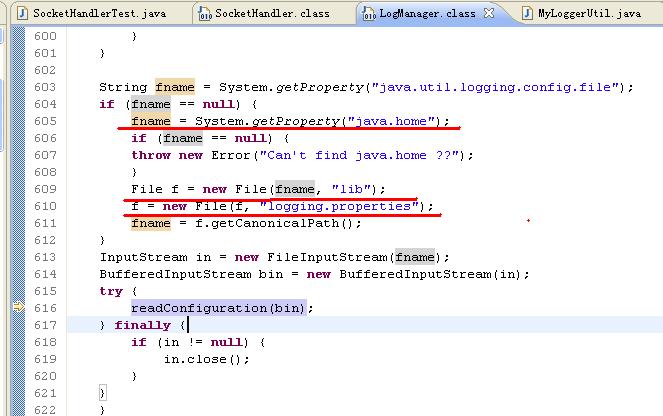
Task: Click line number 610 in the gutter
Action: click(45, 206)
